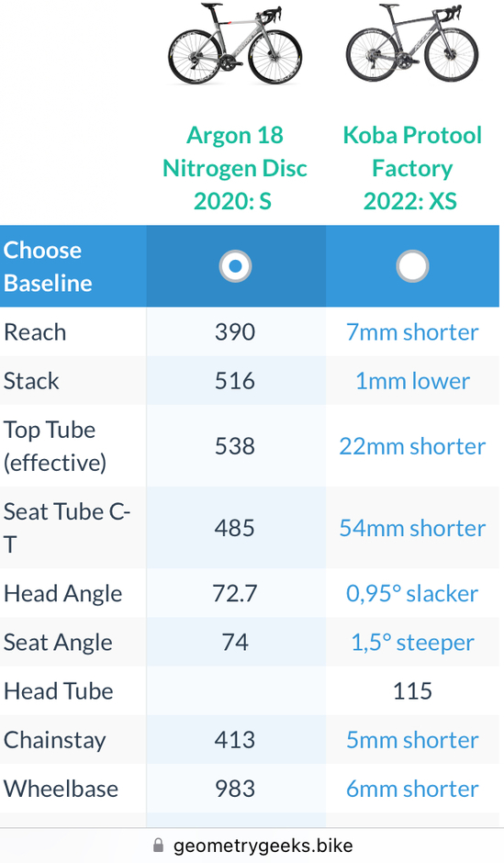Open the Argon 18 Nitrogen Disc bike image
Viewport: 504px width, 863px height.
click(235, 44)
